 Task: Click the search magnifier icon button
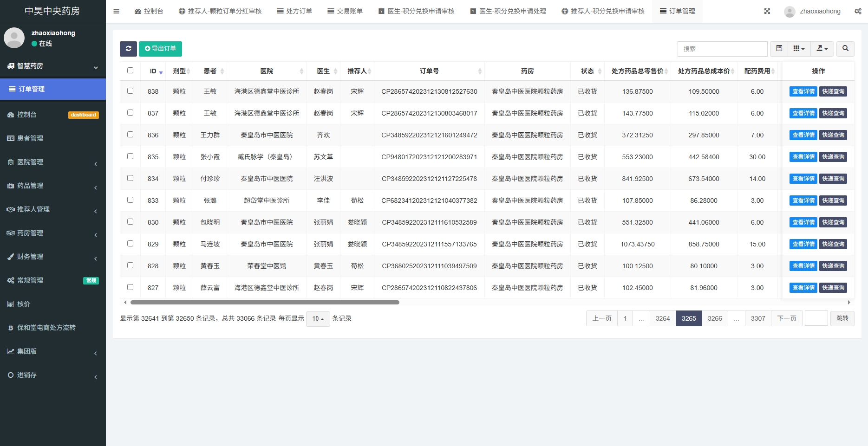coord(845,49)
